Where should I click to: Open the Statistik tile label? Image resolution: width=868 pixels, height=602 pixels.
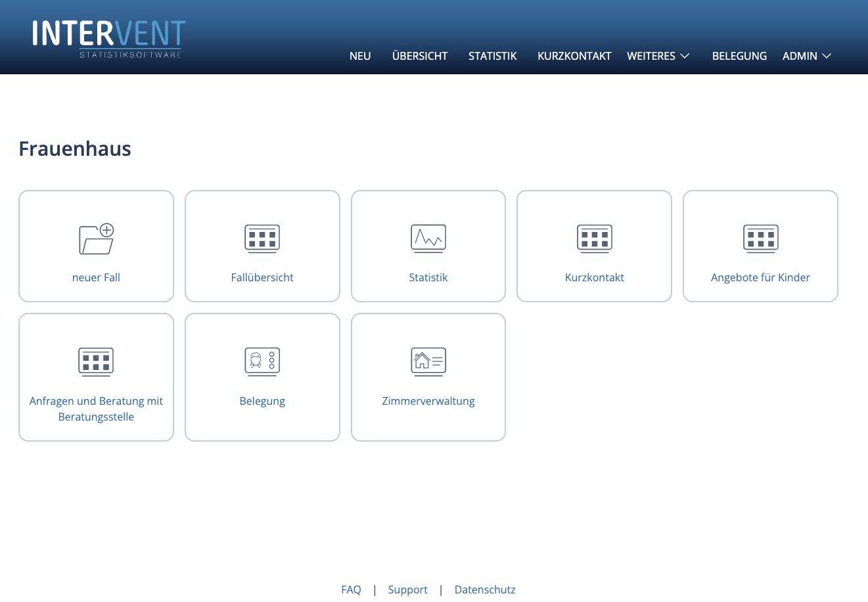[428, 277]
